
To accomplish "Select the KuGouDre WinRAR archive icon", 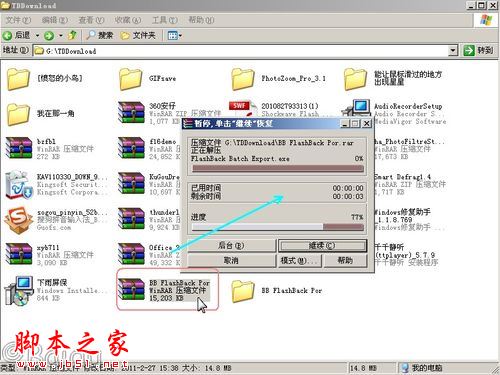I will click(x=131, y=183).
